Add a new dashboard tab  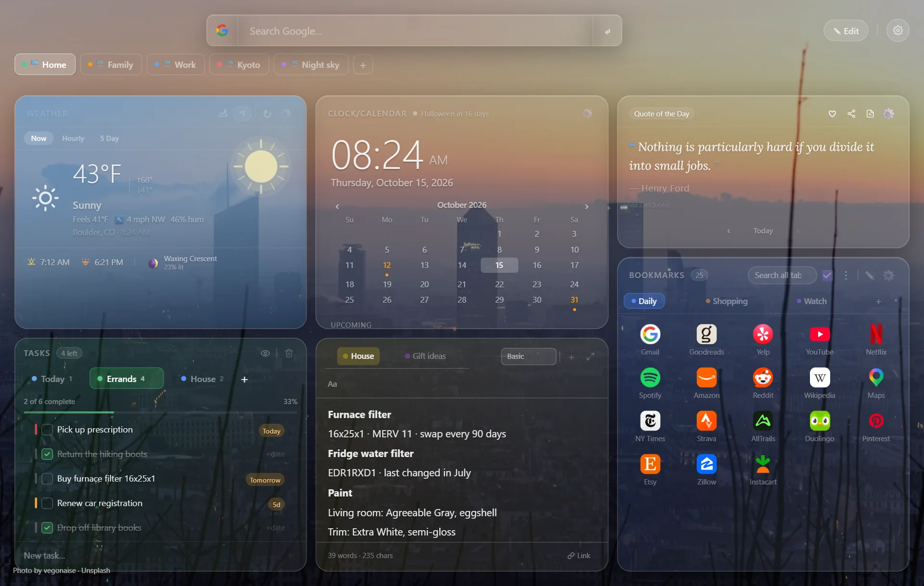tap(363, 64)
